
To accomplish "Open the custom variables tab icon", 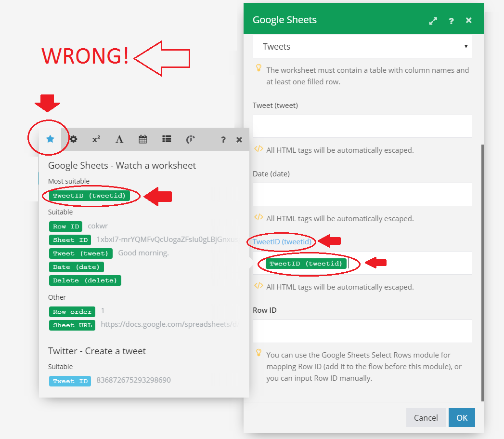I will tap(190, 139).
